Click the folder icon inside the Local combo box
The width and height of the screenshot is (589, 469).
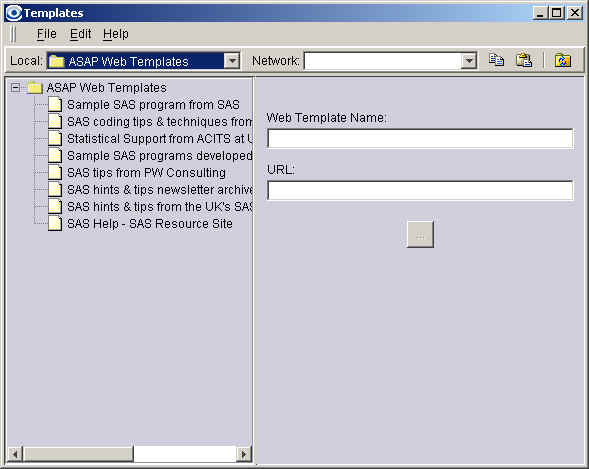57,61
